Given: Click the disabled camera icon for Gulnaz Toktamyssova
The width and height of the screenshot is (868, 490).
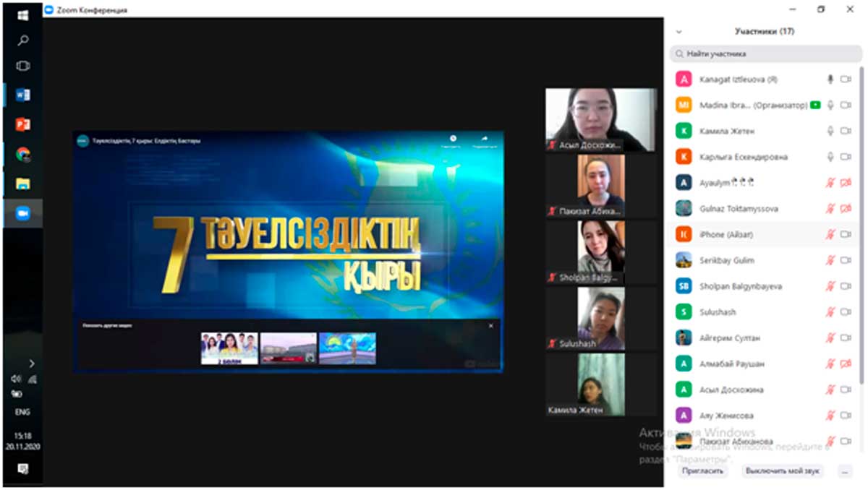Looking at the screenshot, I should tap(845, 209).
